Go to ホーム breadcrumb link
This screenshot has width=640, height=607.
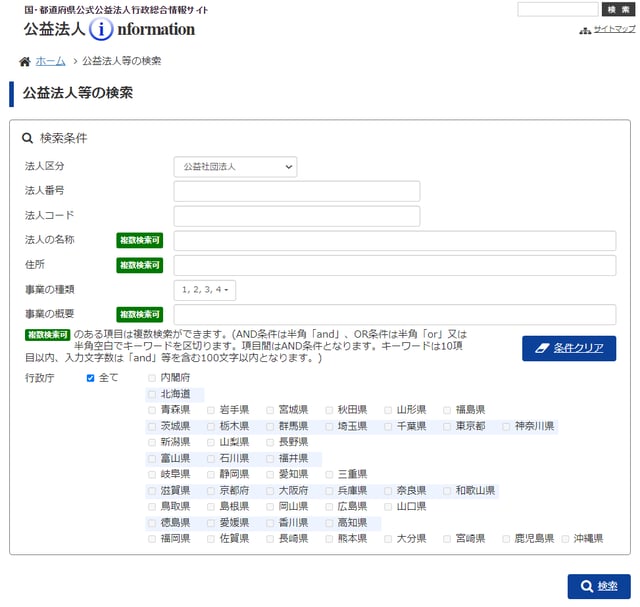click(x=51, y=62)
